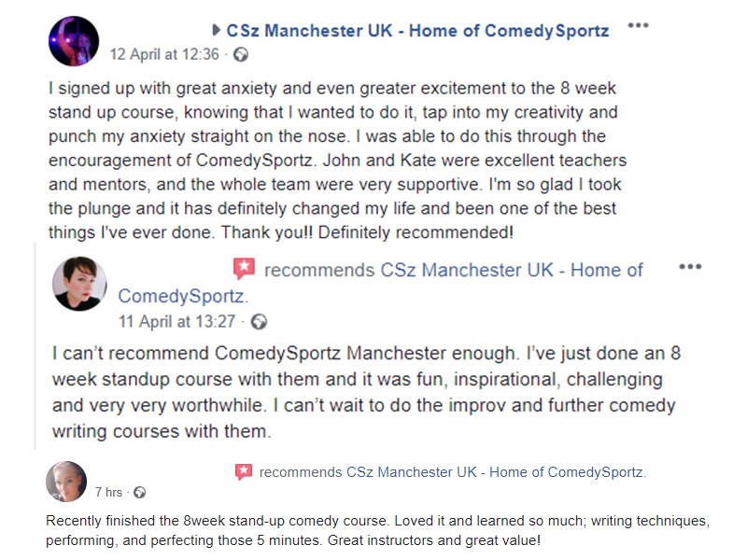This screenshot has width=747, height=560.
Task: Open the three-dot options menu on the first post
Action: [x=638, y=25]
